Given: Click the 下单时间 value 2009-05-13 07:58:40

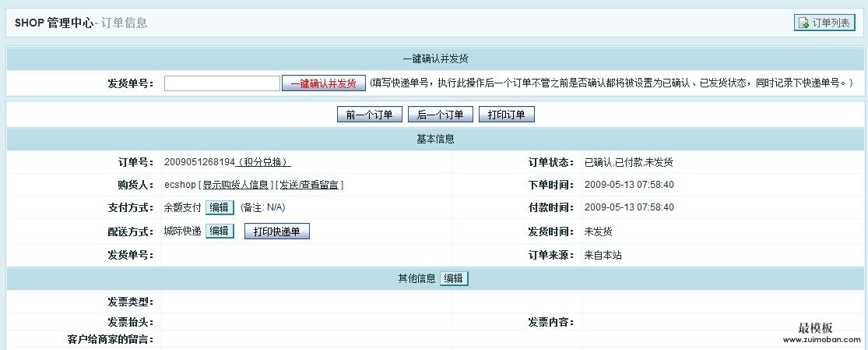Looking at the screenshot, I should coord(629,185).
